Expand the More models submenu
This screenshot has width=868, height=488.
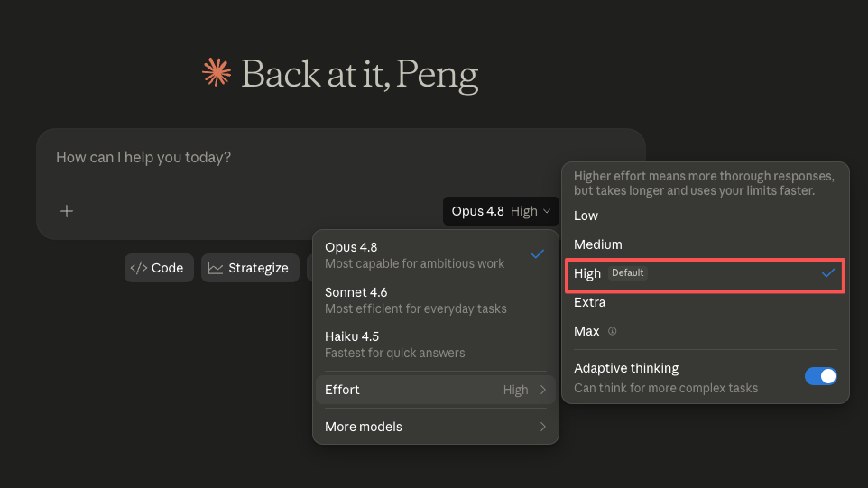pos(436,427)
